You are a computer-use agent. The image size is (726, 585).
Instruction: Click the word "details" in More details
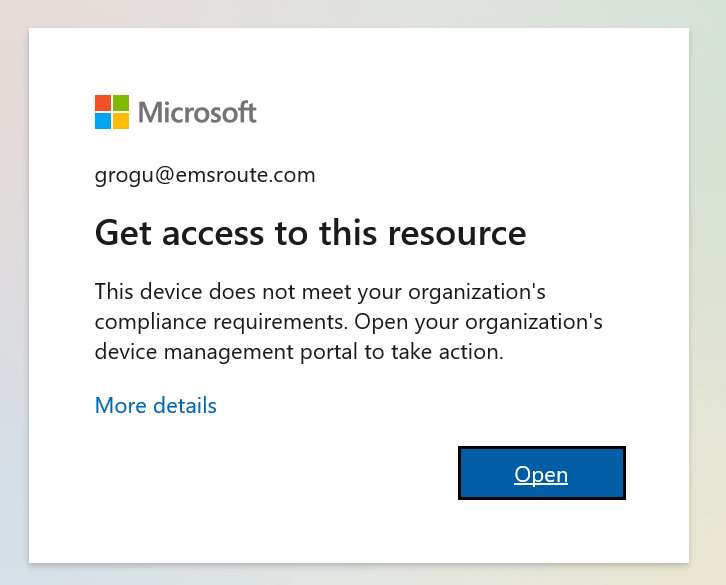[x=185, y=405]
